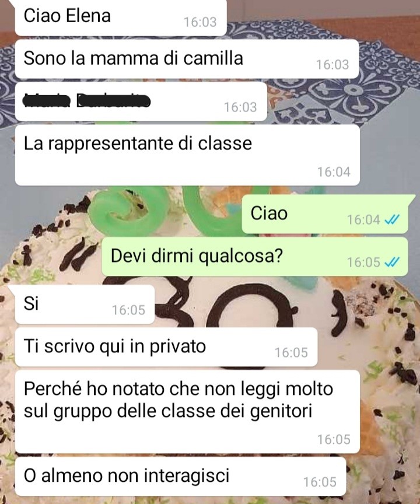Tap the timestamp beside "O almeno non interagisci"
Viewport: 420px width, 504px height.
point(320,482)
